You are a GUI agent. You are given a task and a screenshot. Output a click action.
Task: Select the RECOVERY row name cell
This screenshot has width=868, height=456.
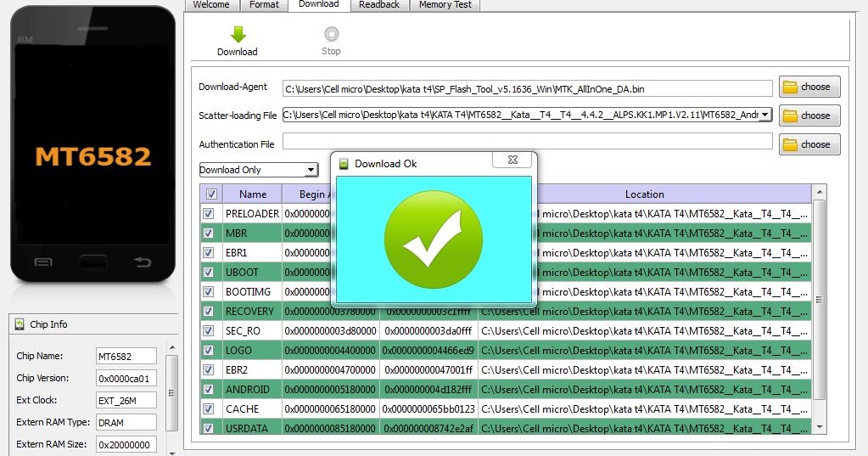coord(252,312)
